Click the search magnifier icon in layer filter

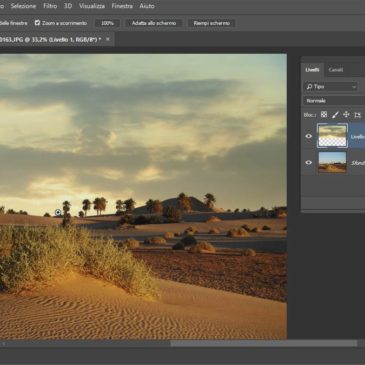[309, 87]
